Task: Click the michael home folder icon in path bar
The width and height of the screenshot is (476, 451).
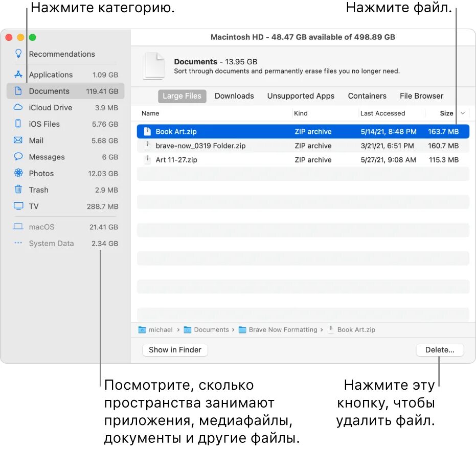Action: pos(142,329)
